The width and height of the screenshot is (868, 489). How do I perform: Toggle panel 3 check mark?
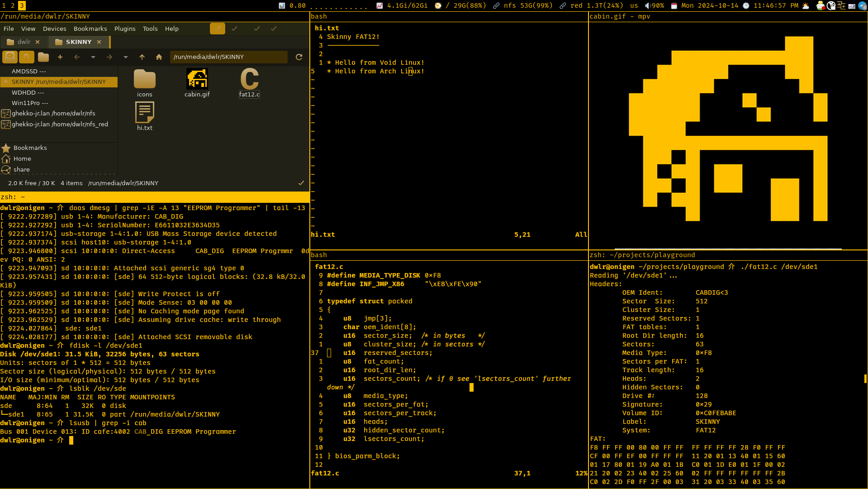pos(257,29)
